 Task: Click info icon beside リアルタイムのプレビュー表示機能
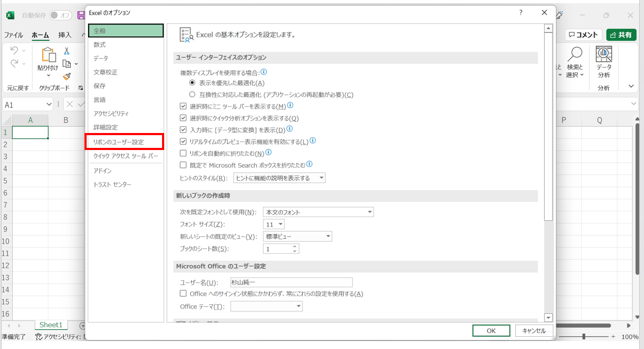(x=313, y=141)
